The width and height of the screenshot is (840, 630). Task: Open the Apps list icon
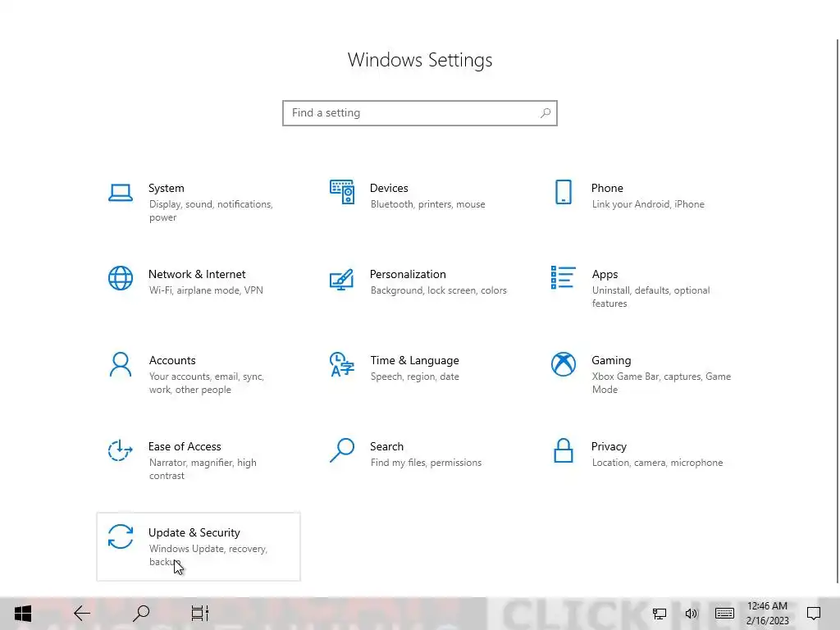tap(563, 277)
